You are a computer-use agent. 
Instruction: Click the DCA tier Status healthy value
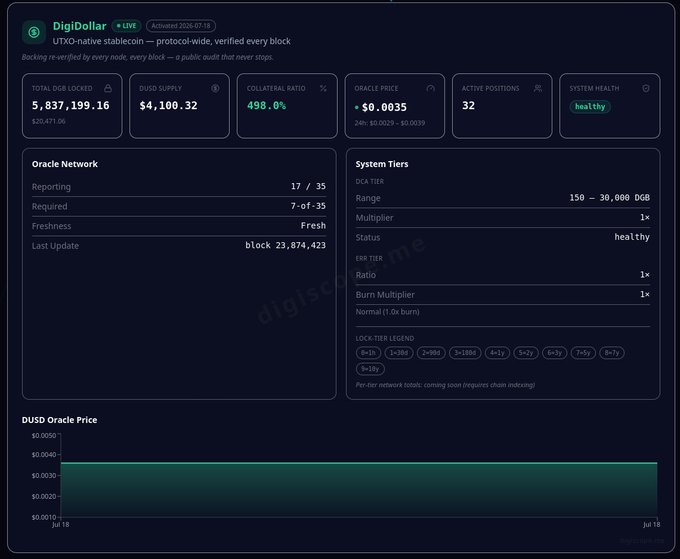click(x=632, y=237)
